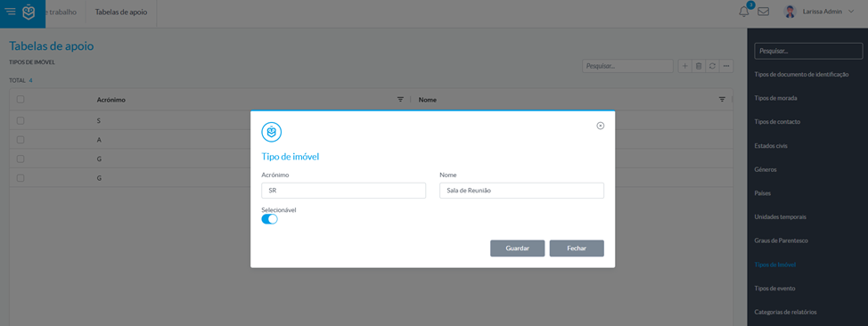Screen dimensions: 868x326
Task: Select Tipos de evento in sidebar
Action: [x=775, y=289]
